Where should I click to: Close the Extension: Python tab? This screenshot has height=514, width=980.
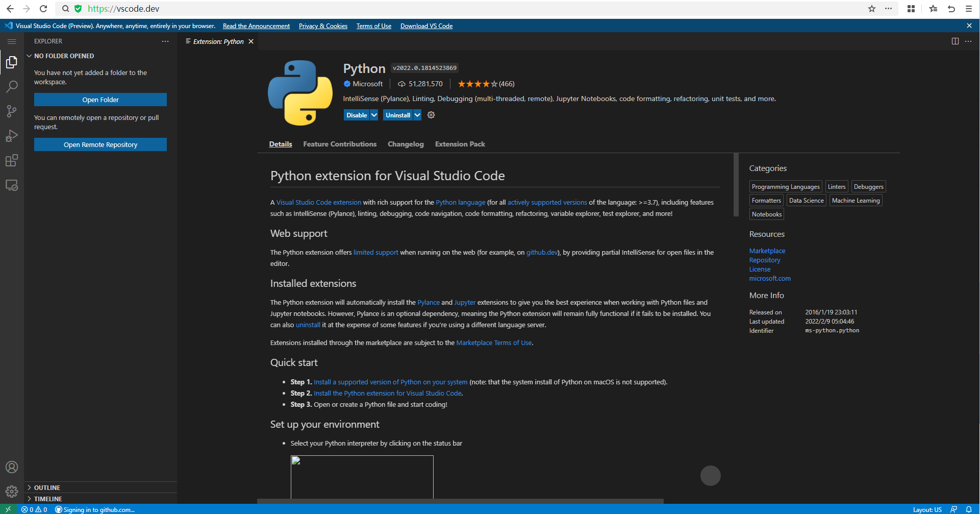pos(251,41)
